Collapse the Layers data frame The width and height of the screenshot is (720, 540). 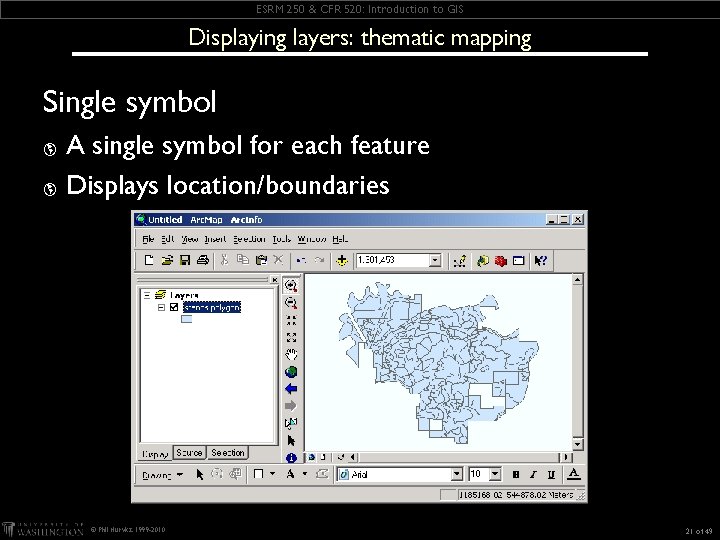147,295
